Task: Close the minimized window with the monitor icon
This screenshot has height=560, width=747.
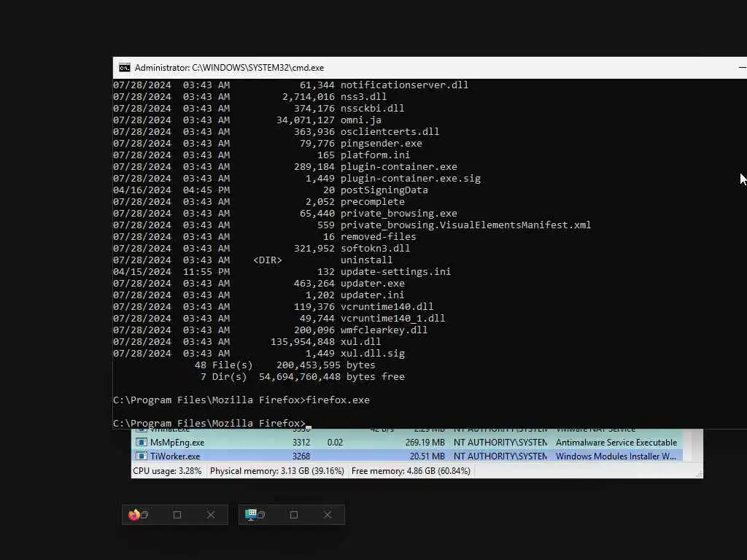Action: pos(328,515)
